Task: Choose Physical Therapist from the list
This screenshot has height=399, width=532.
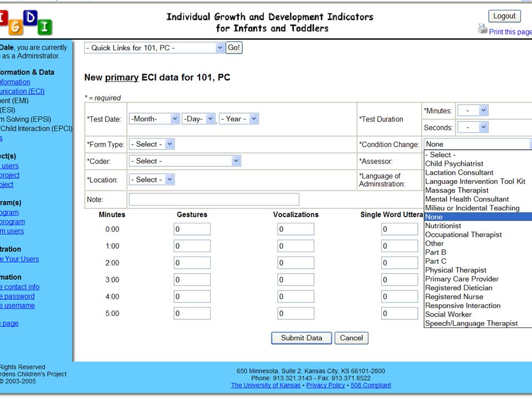Action: pos(478,270)
